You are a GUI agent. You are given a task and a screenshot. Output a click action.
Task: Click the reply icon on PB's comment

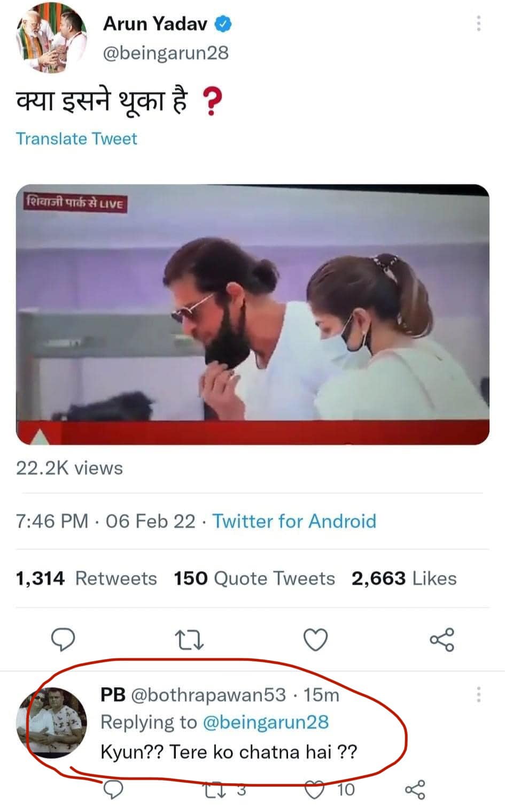point(113,790)
